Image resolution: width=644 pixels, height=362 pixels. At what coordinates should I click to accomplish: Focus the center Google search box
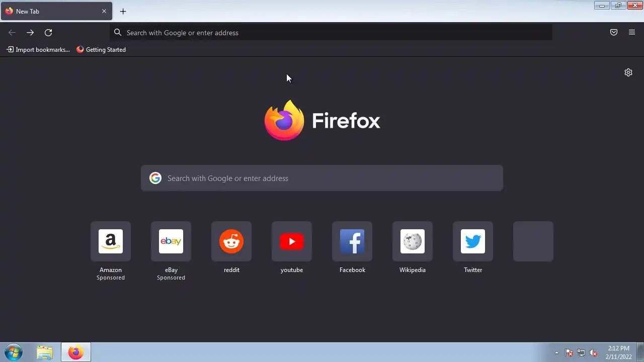click(322, 178)
